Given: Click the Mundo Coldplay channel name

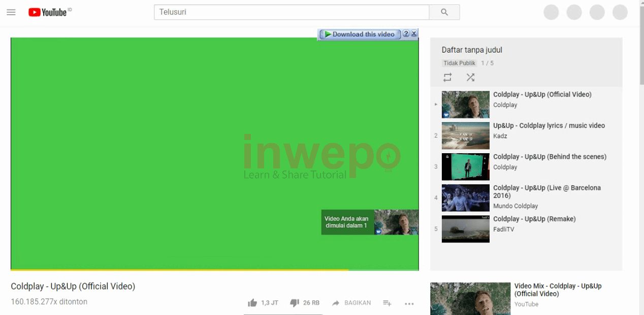Looking at the screenshot, I should tap(516, 206).
